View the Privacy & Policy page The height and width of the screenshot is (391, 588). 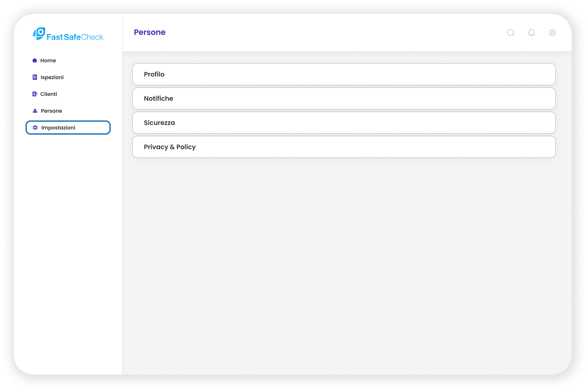click(x=344, y=147)
